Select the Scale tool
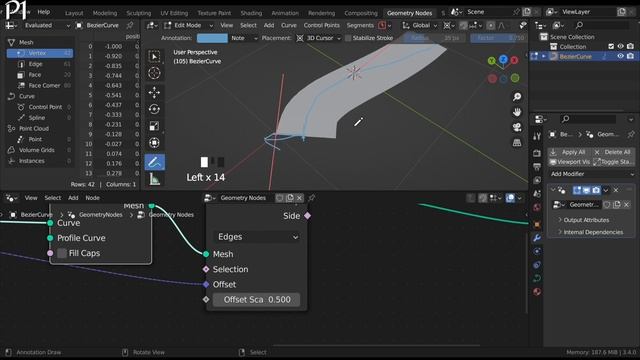 [154, 126]
